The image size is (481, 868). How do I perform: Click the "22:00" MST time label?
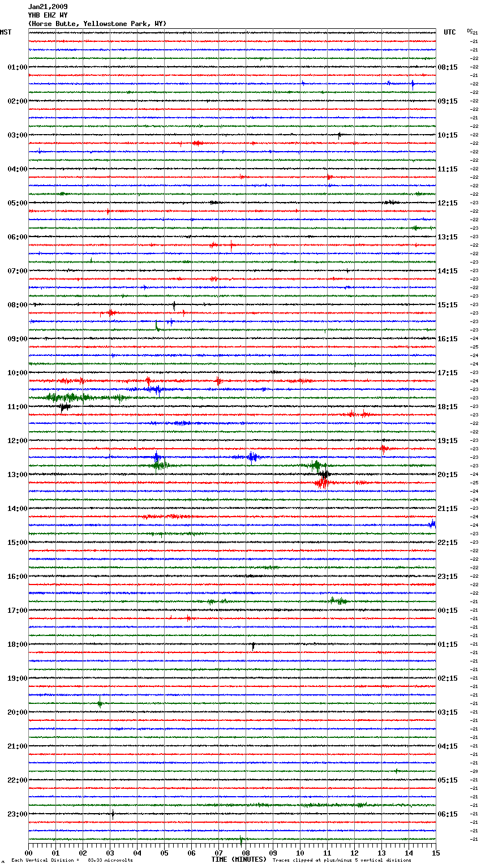tap(18, 780)
